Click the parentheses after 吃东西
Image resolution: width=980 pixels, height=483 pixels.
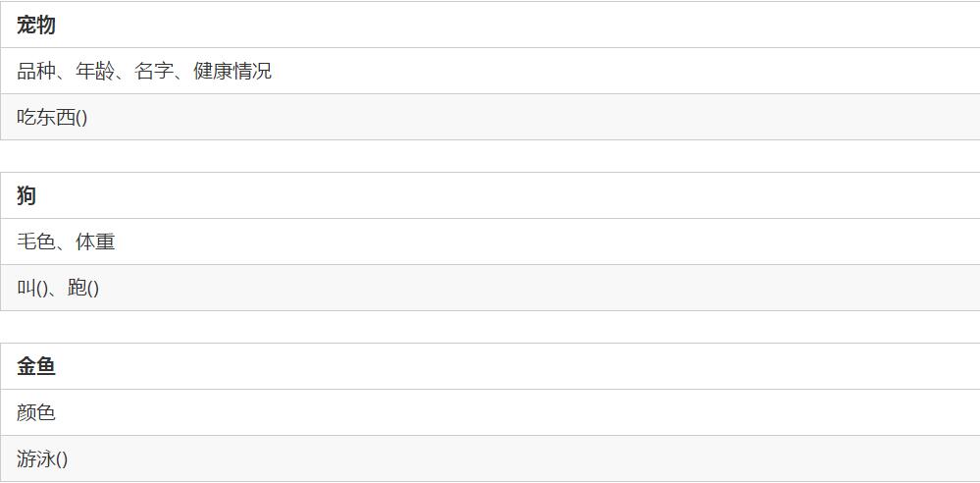click(81, 118)
